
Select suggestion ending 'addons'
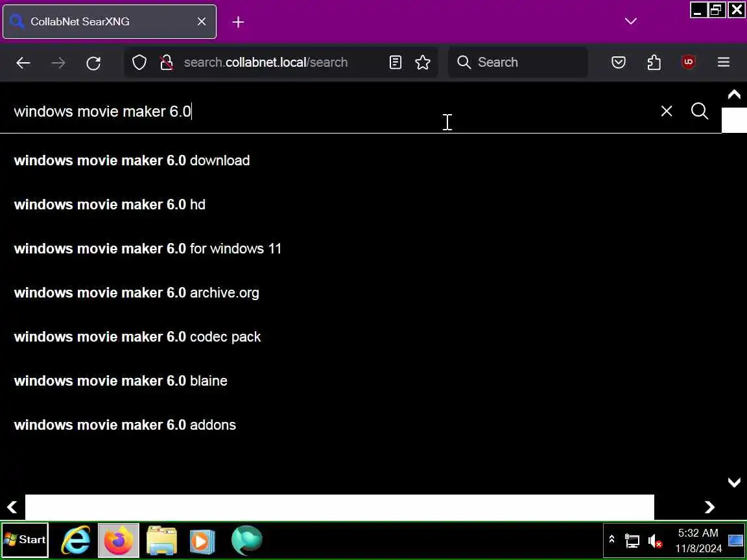(x=124, y=425)
